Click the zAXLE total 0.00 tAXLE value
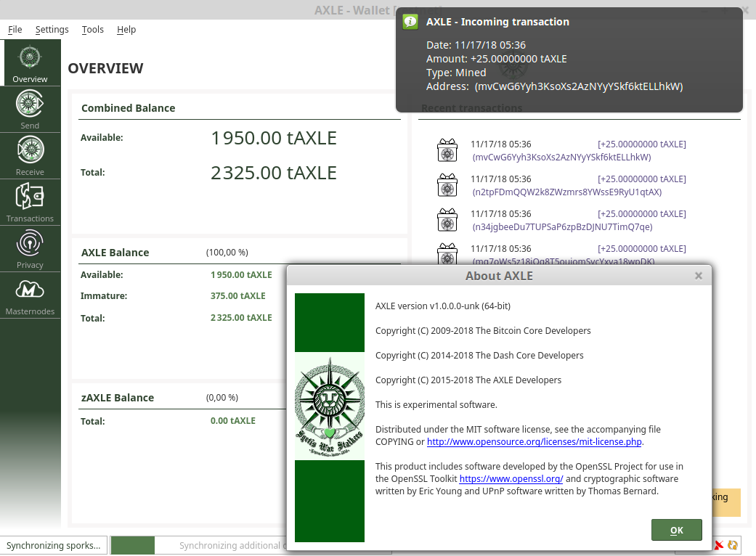The width and height of the screenshot is (756, 556). (x=233, y=420)
